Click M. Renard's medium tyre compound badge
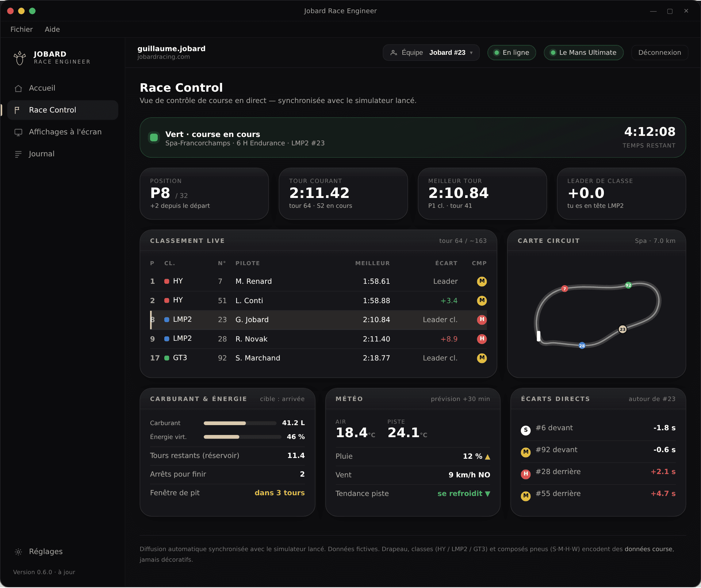701x588 pixels. coord(482,281)
